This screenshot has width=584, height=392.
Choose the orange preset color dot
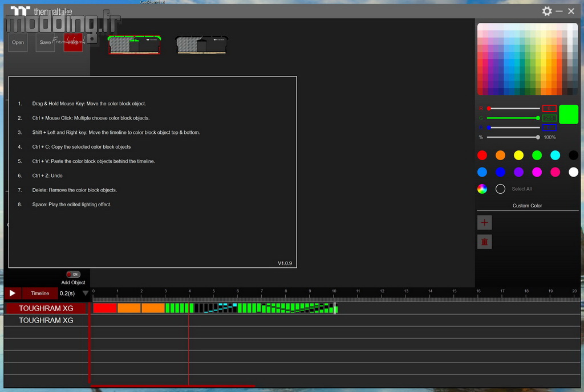(500, 155)
